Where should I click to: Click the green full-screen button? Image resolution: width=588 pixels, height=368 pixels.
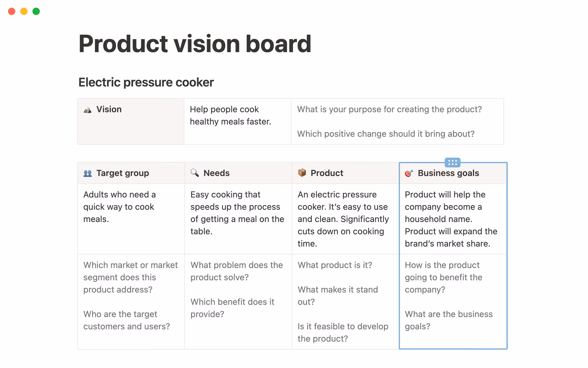pyautogui.click(x=36, y=11)
